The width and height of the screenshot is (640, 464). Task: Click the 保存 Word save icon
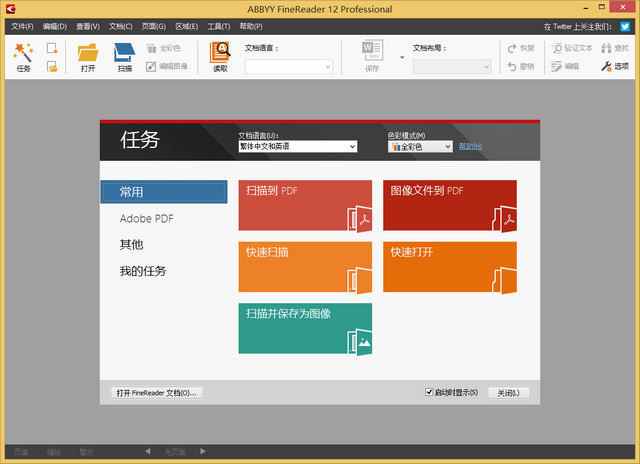372,56
